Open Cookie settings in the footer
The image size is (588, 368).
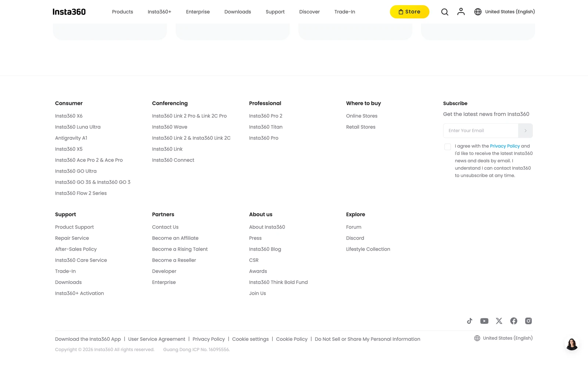[250, 339]
